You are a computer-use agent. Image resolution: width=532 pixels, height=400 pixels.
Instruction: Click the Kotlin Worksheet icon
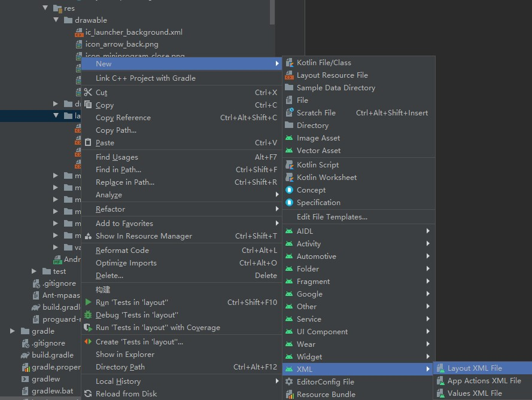pos(290,178)
